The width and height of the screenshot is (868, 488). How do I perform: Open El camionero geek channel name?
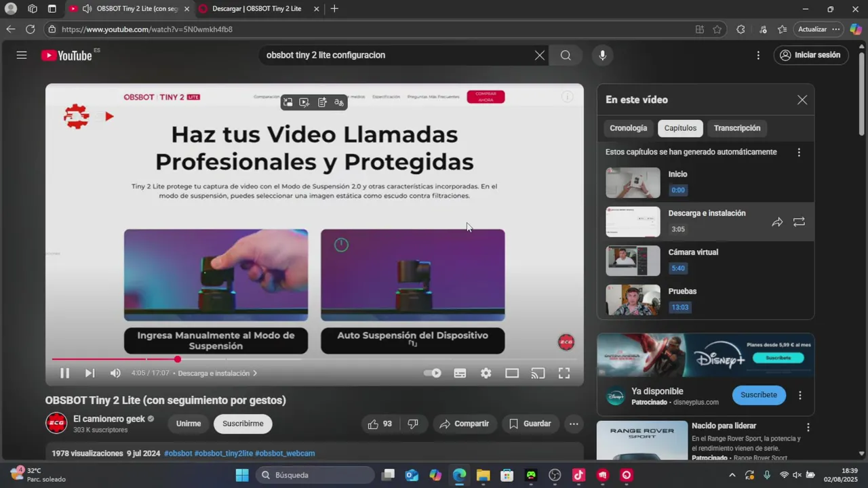[x=109, y=419]
